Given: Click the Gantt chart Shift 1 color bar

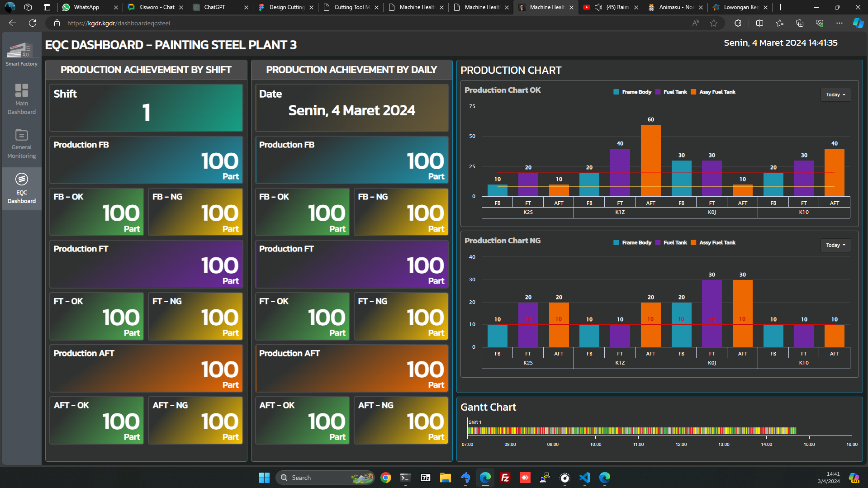Looking at the screenshot, I should (631, 431).
